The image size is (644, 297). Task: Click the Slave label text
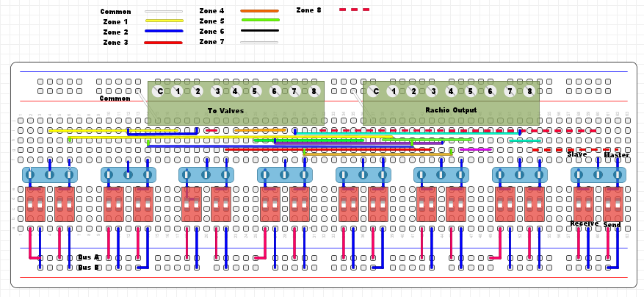pos(576,154)
